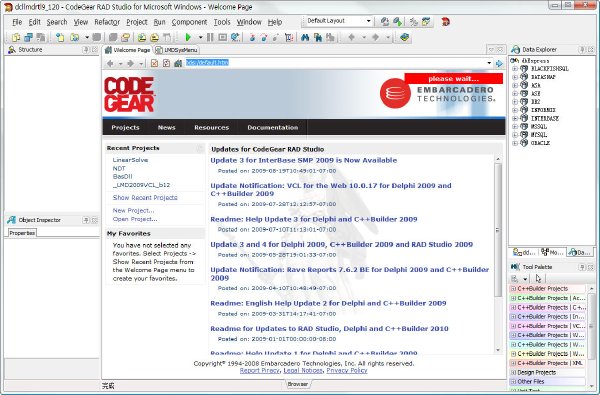Click the binoculars Find icon

[x=305, y=37]
